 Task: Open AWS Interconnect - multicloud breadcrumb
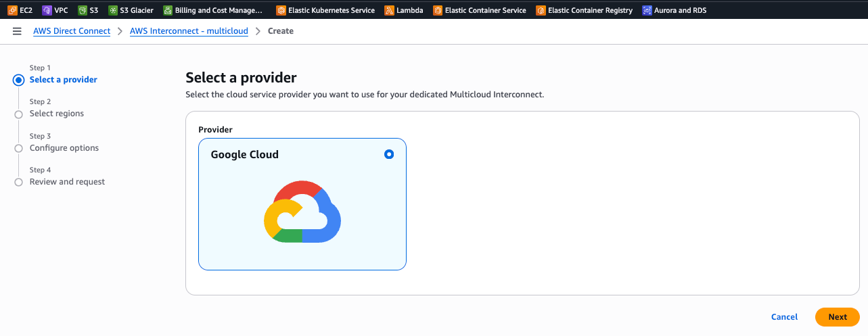point(189,31)
